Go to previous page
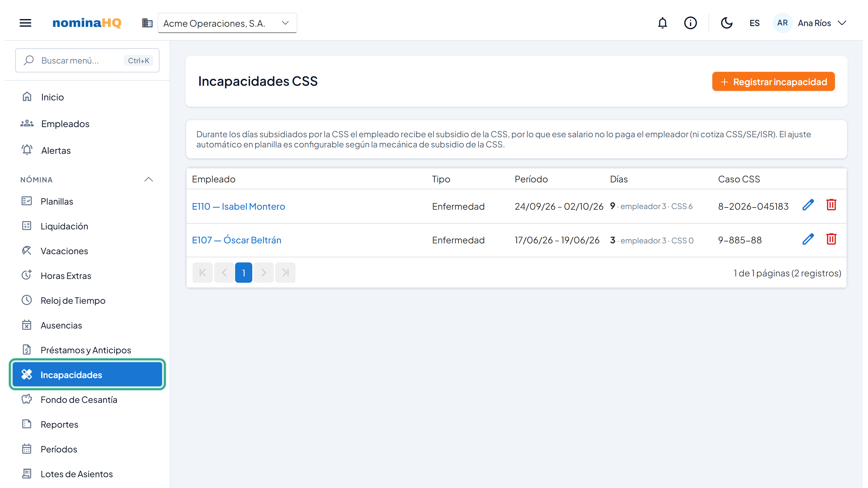Screen dimensions: 868x488 coord(224,272)
